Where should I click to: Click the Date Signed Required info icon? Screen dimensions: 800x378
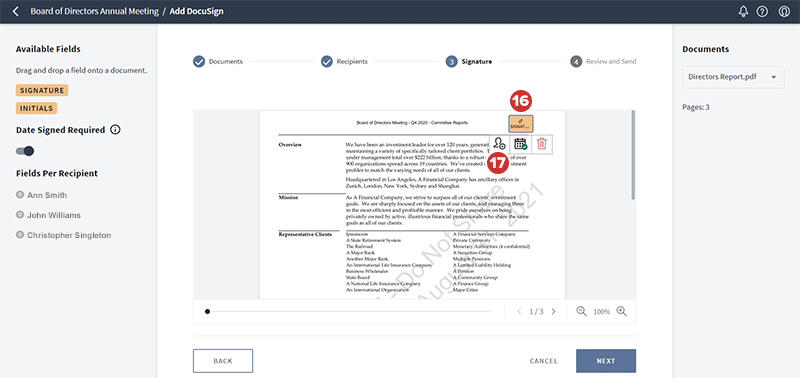(x=115, y=130)
